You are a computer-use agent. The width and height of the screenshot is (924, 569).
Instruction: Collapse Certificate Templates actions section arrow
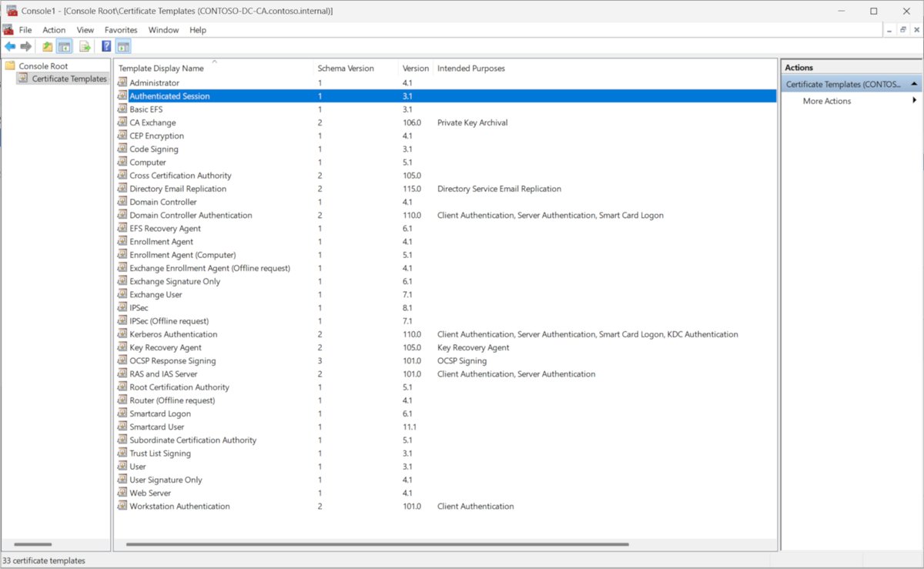[x=913, y=84]
